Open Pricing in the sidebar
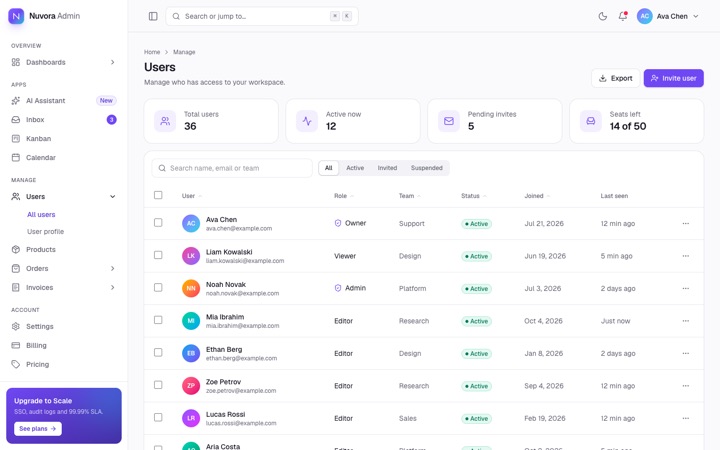This screenshot has width=720, height=450. click(63, 364)
